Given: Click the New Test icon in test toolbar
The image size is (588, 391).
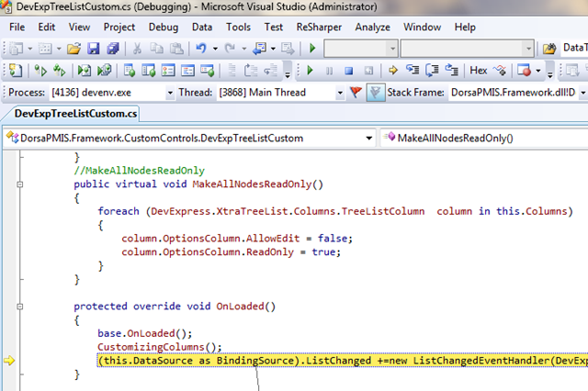Looking at the screenshot, I should 16,71.
